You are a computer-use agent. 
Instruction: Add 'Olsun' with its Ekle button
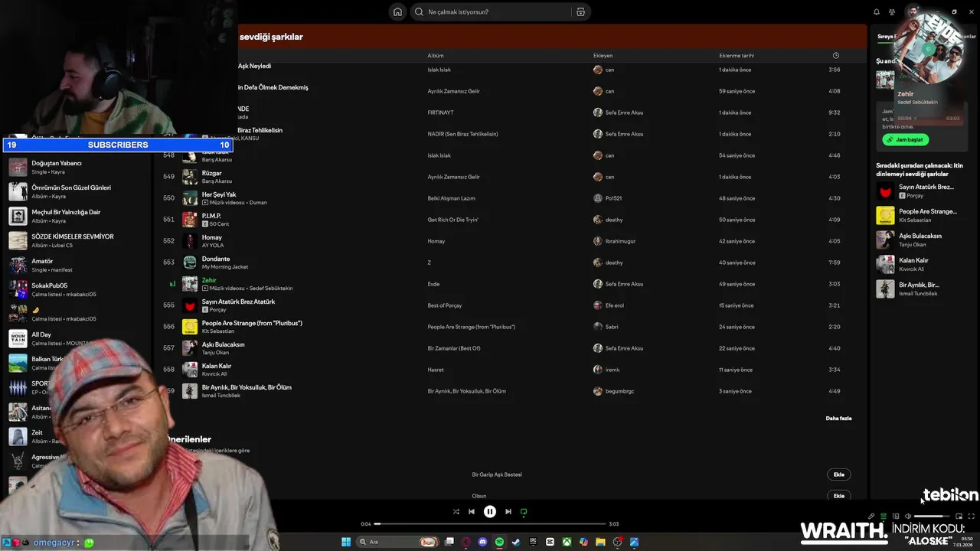(839, 496)
